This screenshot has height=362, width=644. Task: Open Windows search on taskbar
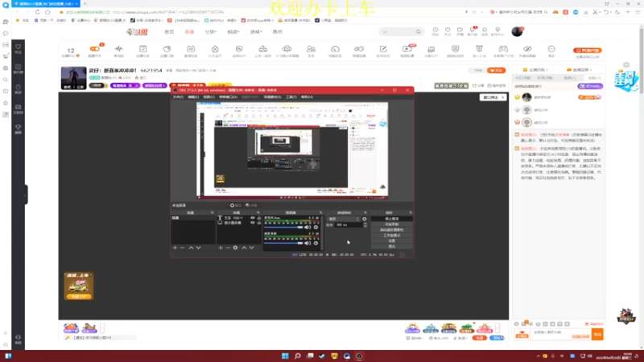pyautogui.click(x=298, y=356)
